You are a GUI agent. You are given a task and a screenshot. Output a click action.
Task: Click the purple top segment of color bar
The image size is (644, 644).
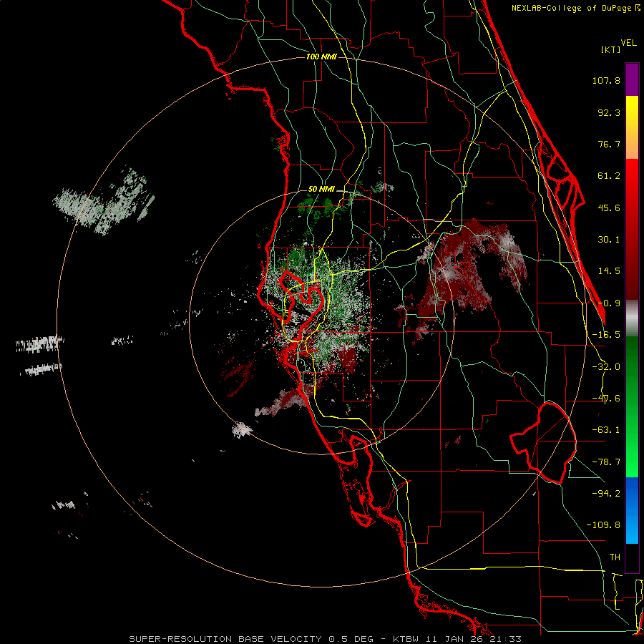point(632,80)
